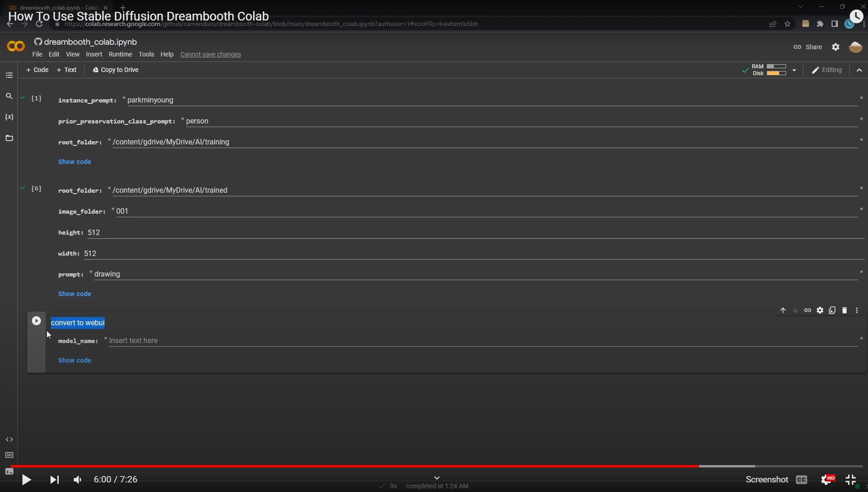The height and width of the screenshot is (492, 868).
Task: Show code for convert to webui cell
Action: tap(75, 360)
